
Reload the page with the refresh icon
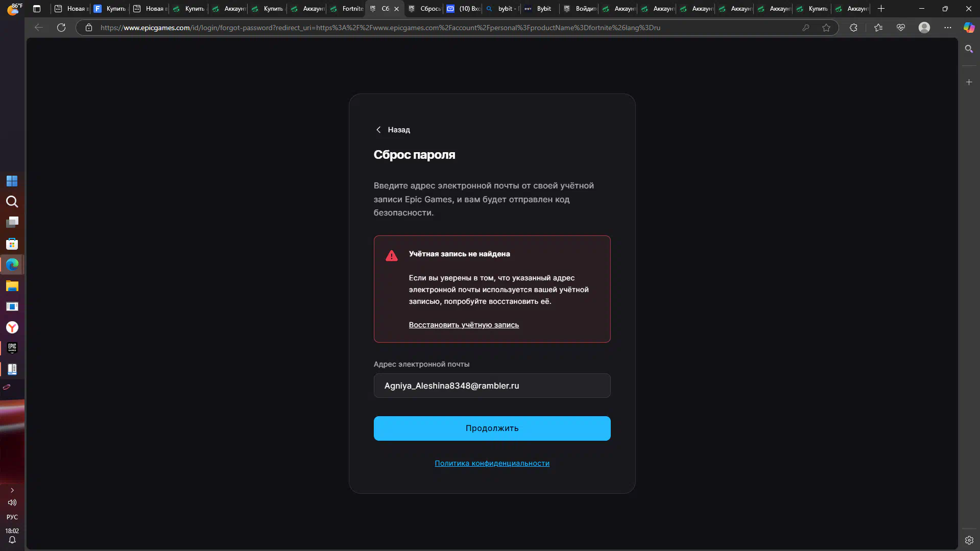click(61, 28)
